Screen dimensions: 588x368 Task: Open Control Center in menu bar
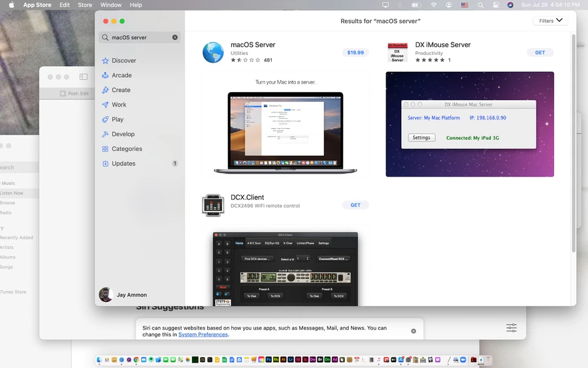[x=496, y=5]
